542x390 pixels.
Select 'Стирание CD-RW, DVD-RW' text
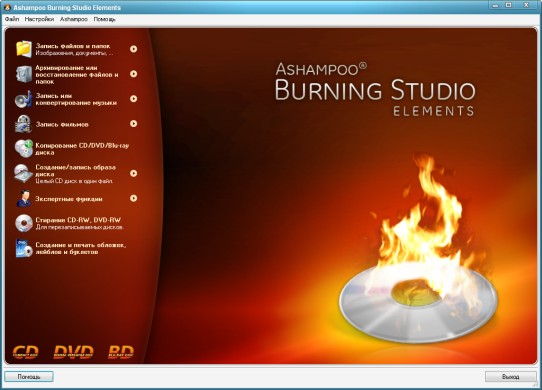pyautogui.click(x=78, y=220)
